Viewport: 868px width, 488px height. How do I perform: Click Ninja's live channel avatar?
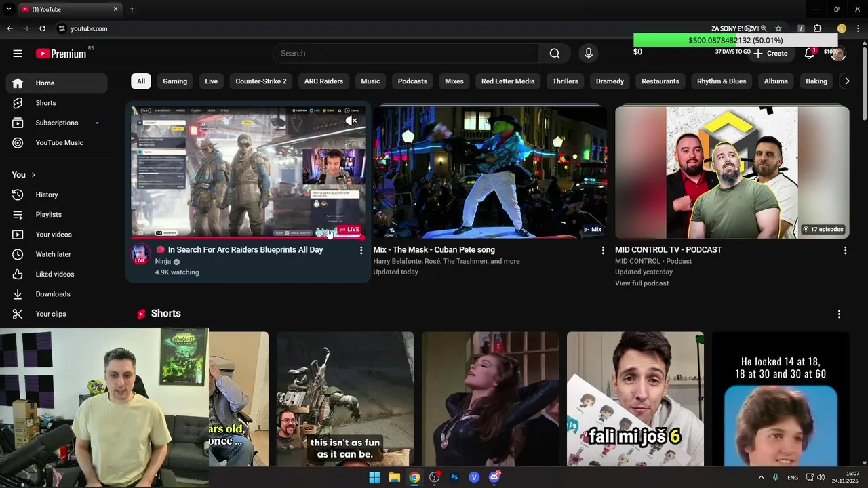pyautogui.click(x=140, y=253)
